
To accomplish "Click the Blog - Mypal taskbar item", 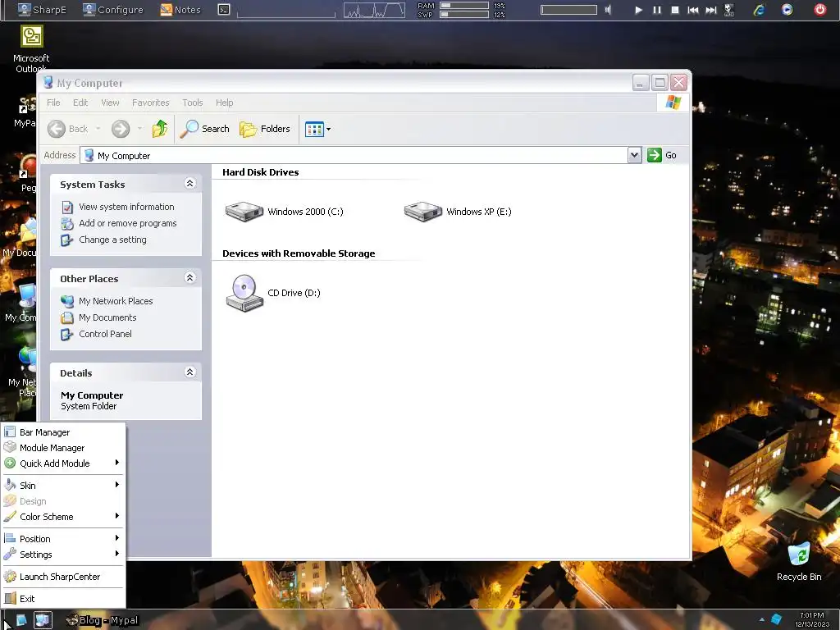I will (103, 620).
